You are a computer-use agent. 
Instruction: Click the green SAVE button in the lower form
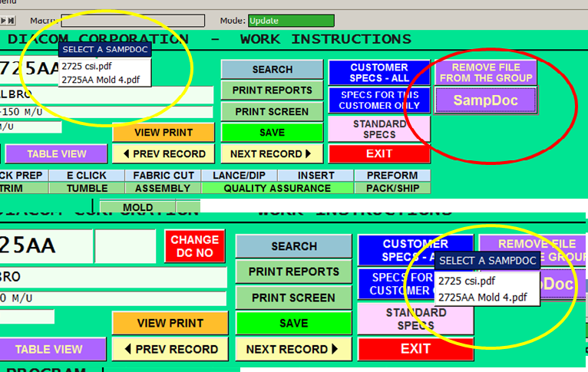tap(294, 323)
